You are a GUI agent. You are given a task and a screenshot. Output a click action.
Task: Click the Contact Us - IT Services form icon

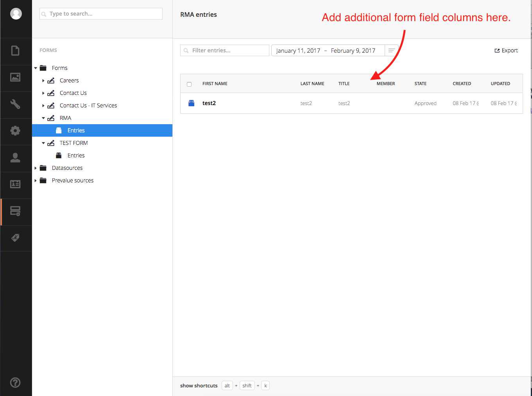(51, 105)
